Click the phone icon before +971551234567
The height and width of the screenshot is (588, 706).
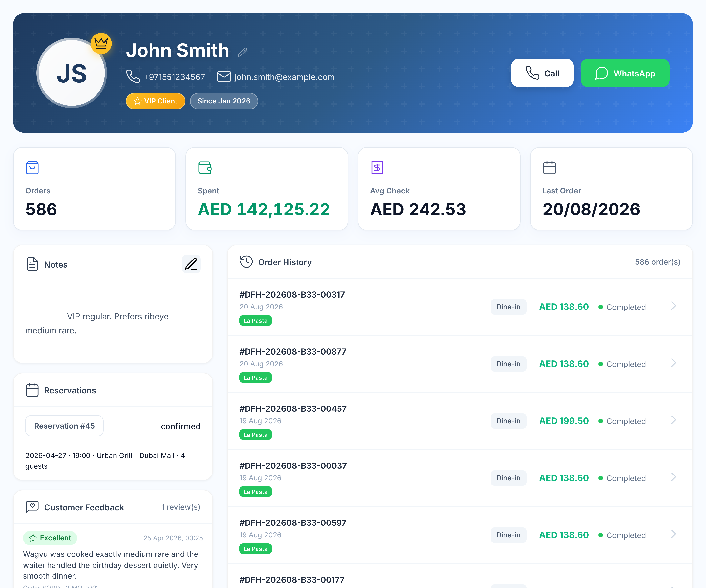click(133, 76)
